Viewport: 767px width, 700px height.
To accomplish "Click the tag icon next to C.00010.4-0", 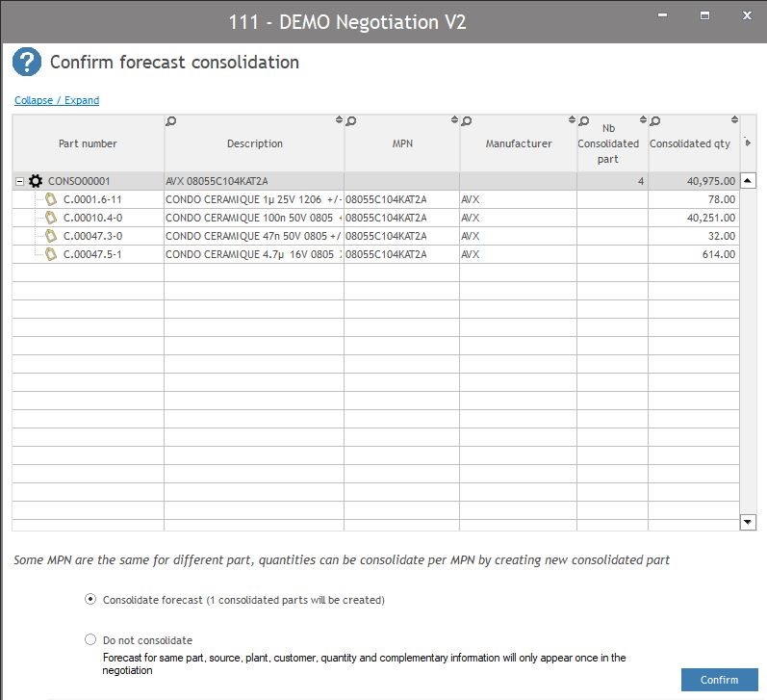I will (x=52, y=218).
